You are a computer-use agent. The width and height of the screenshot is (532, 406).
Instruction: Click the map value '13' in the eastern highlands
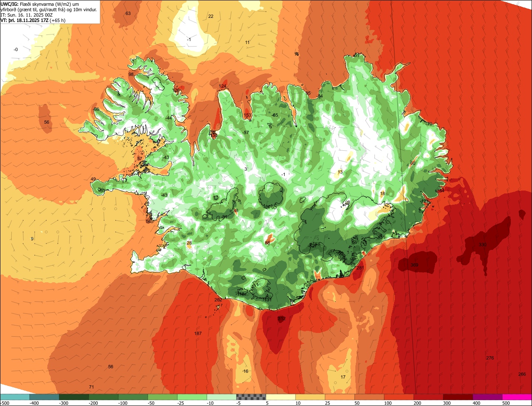click(340, 172)
